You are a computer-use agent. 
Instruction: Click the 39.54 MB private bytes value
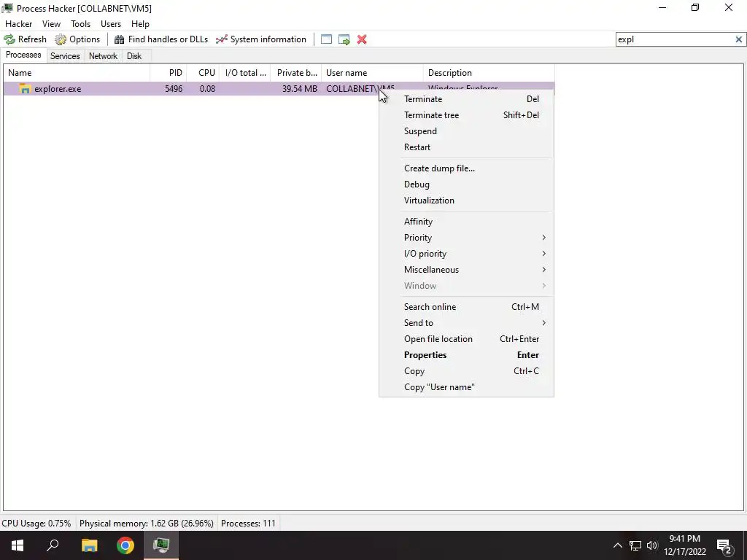(300, 89)
